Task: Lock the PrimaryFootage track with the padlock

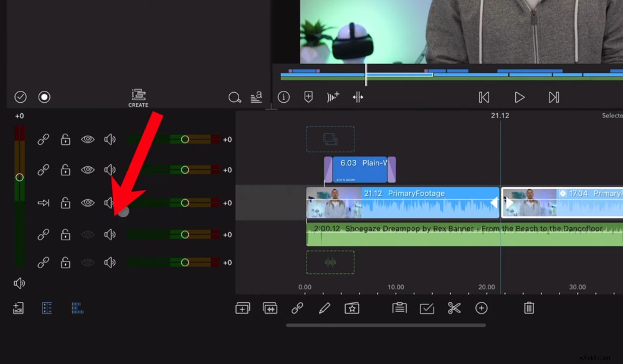Action: click(x=65, y=203)
